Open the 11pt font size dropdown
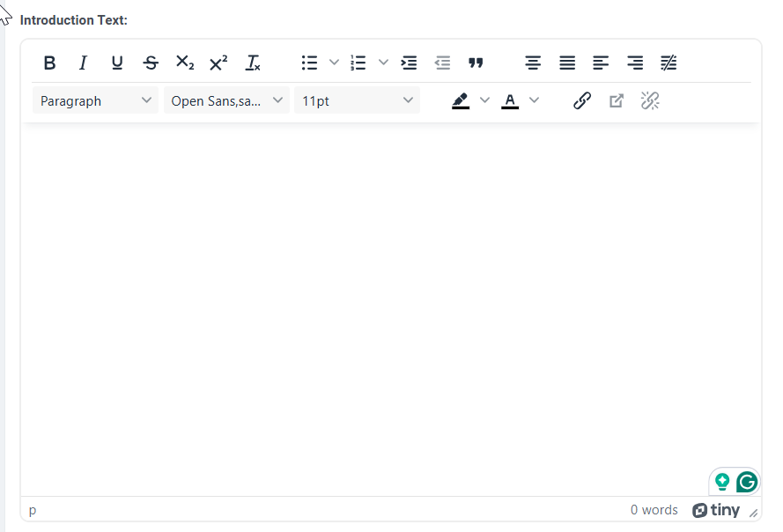Image resolution: width=783 pixels, height=532 pixels. (x=357, y=100)
